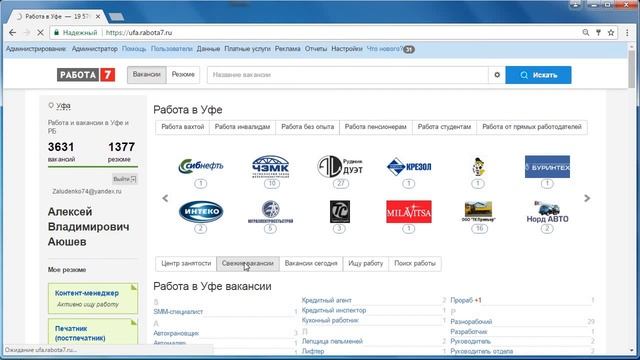Viewport: 640px width, 360px height.
Task: Open Пользователи admin menu
Action: (171, 49)
